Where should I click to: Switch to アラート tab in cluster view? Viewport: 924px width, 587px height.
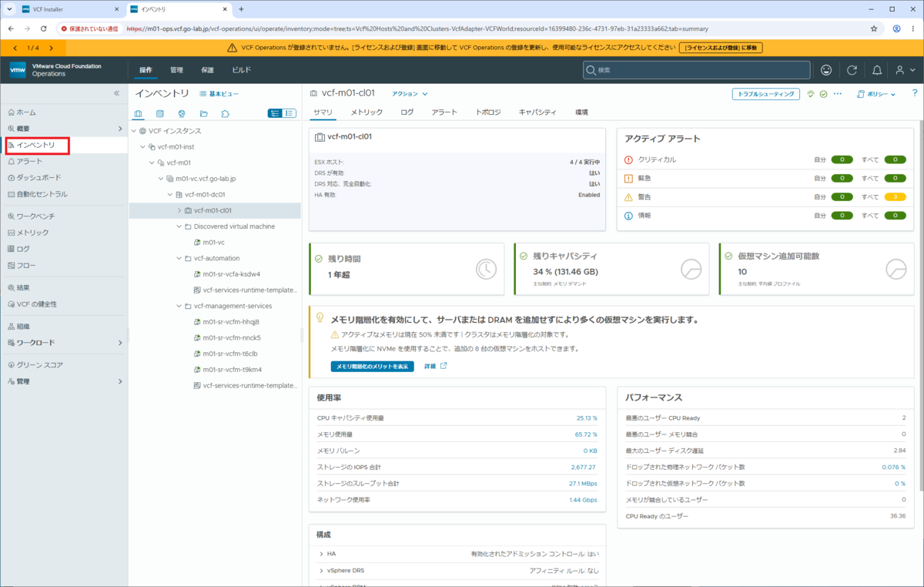[444, 112]
